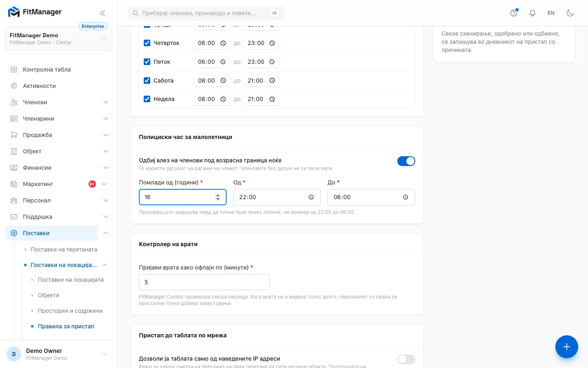Viewport: 588px width, 368px height.
Task: Collapse the sidebar with the double-chevron icon
Action: click(x=102, y=13)
